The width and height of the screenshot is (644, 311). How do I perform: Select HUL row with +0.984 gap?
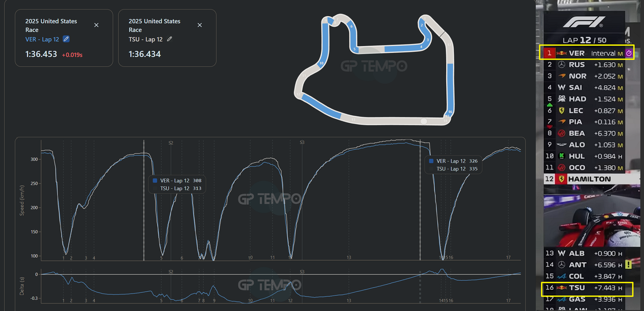pyautogui.click(x=585, y=156)
